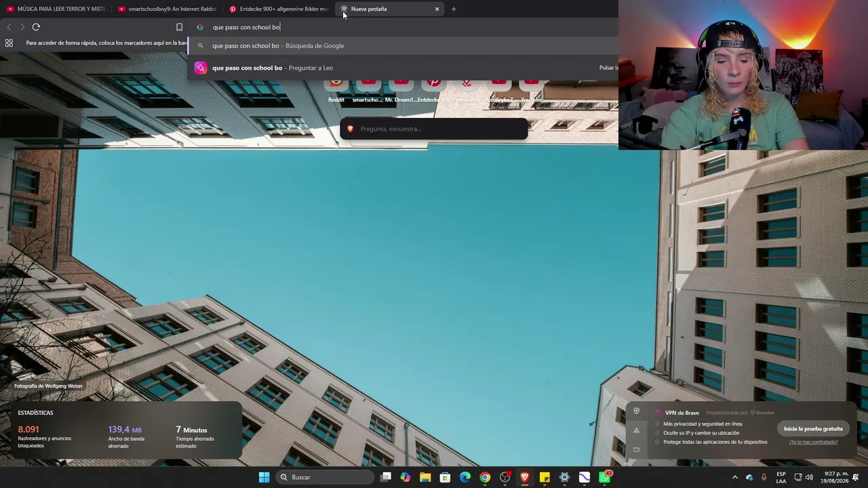Click the taskbar Buscar search box

point(325,477)
